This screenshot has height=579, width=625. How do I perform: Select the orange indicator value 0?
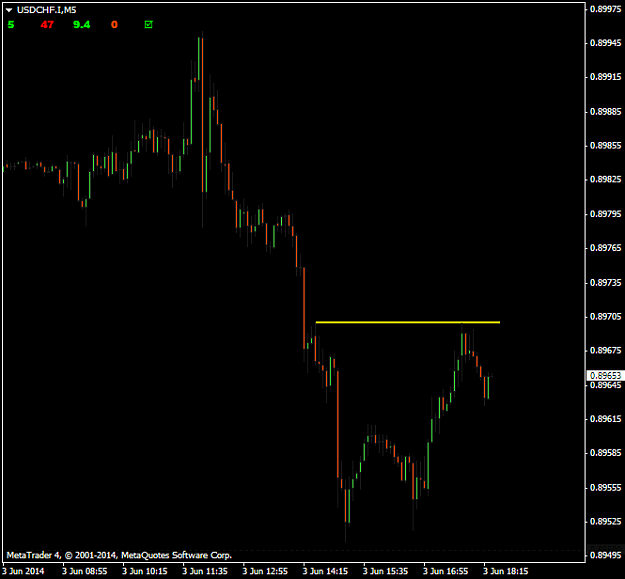click(114, 25)
